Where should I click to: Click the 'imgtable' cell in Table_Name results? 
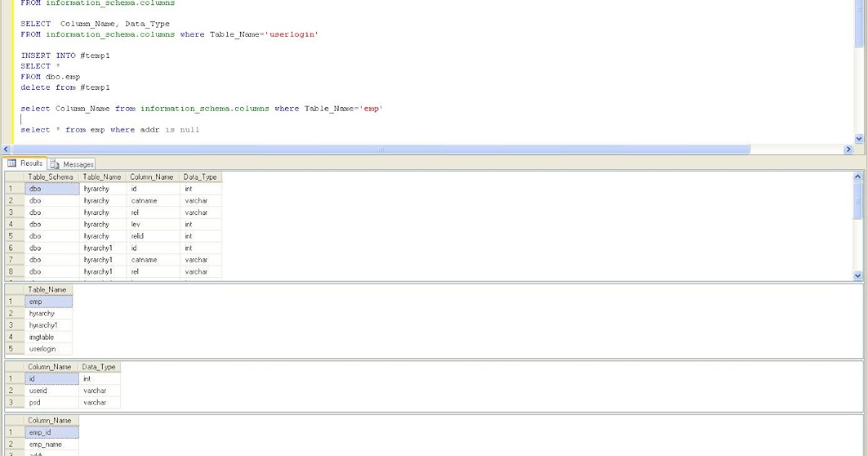click(47, 337)
